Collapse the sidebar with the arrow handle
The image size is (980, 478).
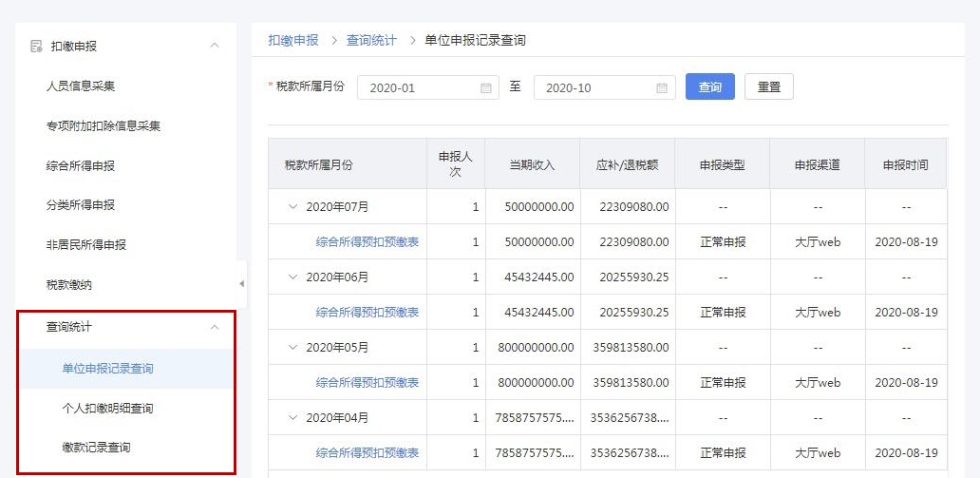(x=241, y=284)
